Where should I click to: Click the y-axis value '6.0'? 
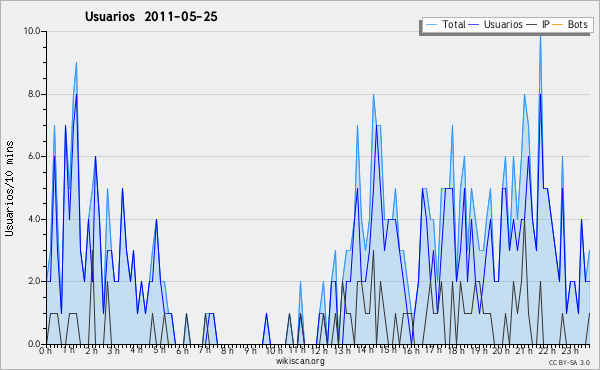point(34,156)
